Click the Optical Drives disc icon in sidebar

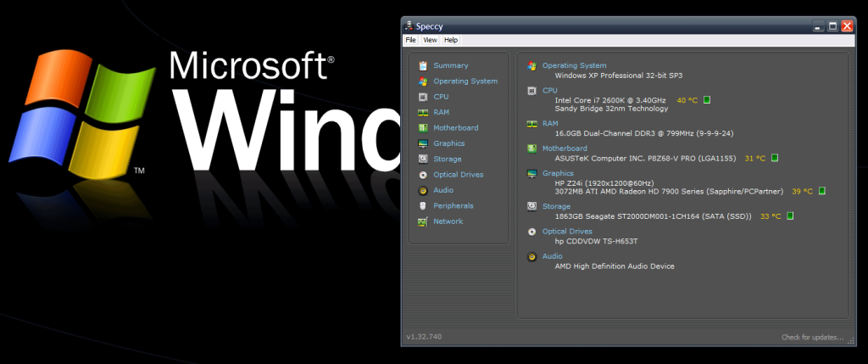(x=422, y=175)
